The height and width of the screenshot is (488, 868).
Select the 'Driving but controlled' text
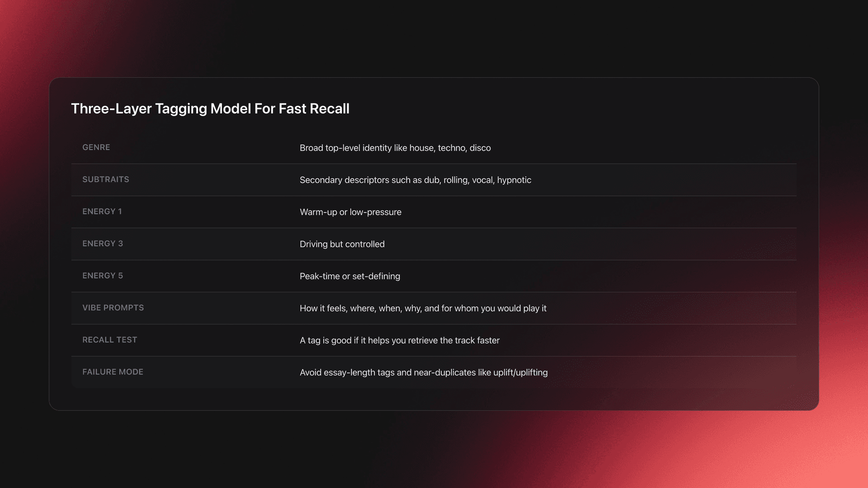[342, 244]
